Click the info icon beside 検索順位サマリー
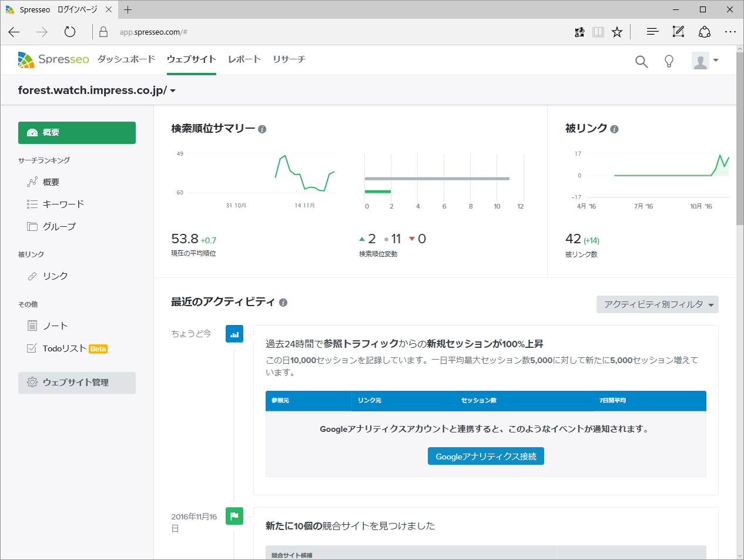Image resolution: width=744 pixels, height=560 pixels. (262, 129)
